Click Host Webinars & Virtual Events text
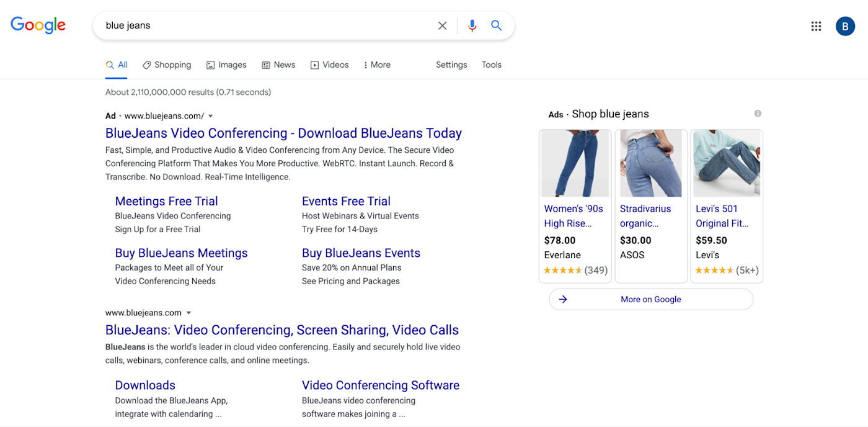Screen dimensions: 868x427 (360, 216)
